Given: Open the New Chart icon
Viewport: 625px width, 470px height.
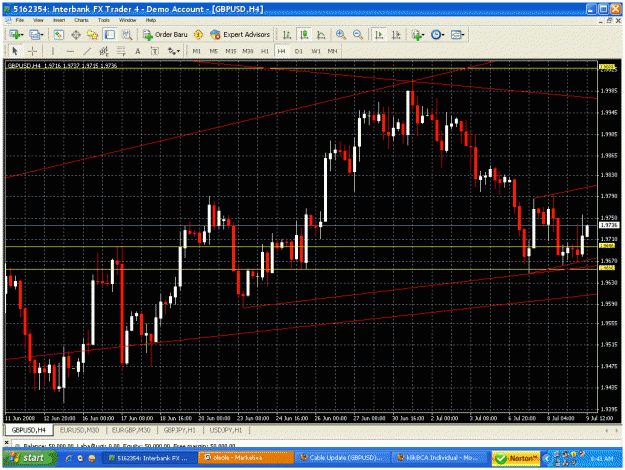Looking at the screenshot, I should pos(16,35).
